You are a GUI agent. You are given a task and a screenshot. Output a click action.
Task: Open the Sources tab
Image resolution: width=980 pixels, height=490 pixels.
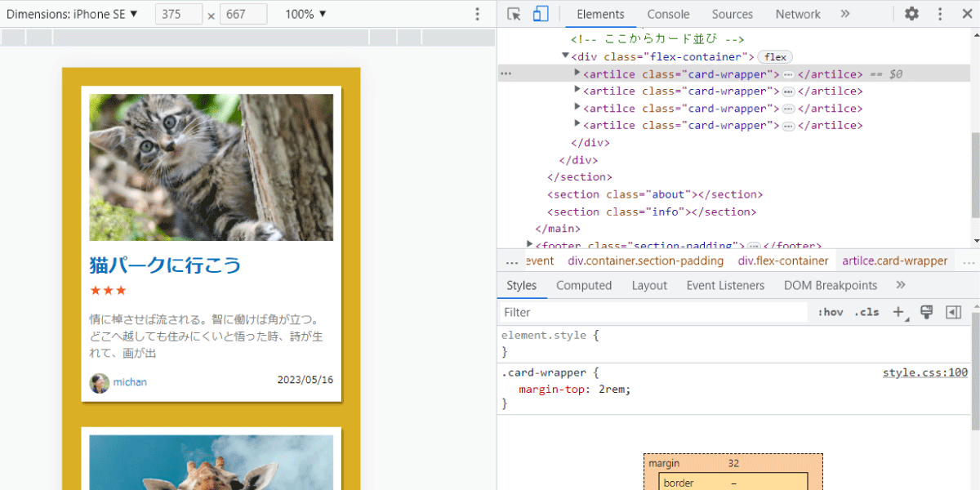point(733,14)
